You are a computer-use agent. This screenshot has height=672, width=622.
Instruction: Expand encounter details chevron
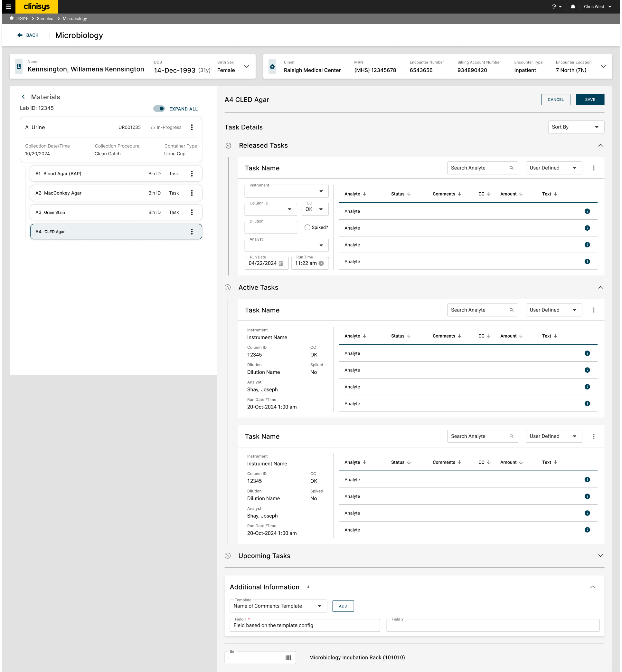pos(603,66)
